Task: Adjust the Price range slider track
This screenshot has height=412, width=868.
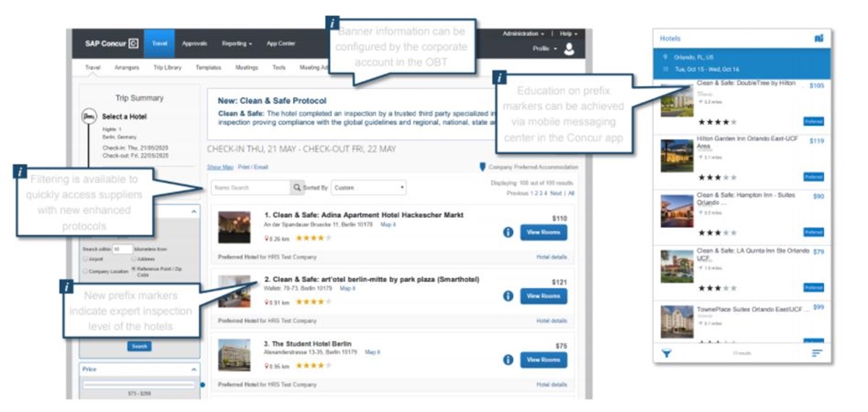Action: (139, 384)
